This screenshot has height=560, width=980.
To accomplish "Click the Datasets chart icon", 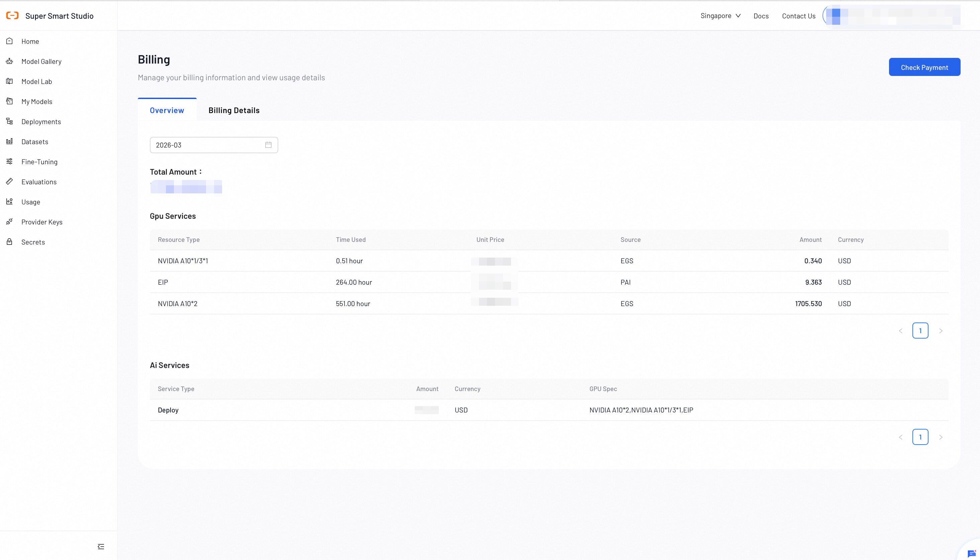I will tap(10, 141).
